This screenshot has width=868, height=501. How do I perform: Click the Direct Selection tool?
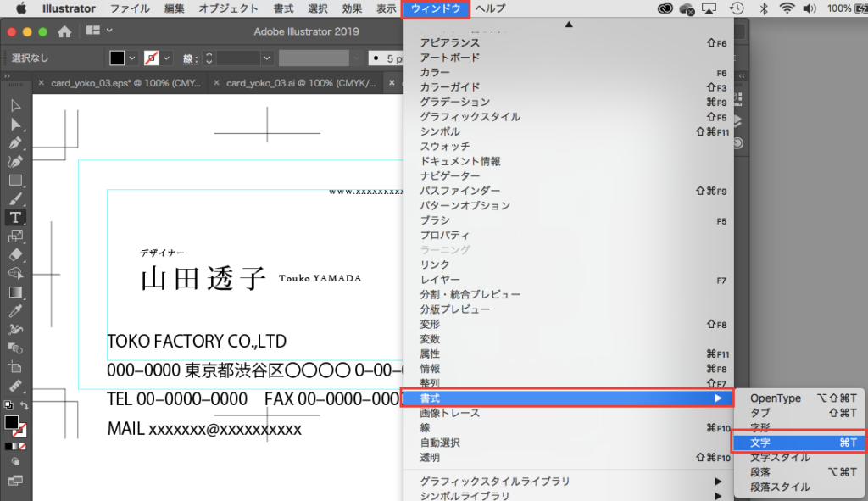[15, 125]
